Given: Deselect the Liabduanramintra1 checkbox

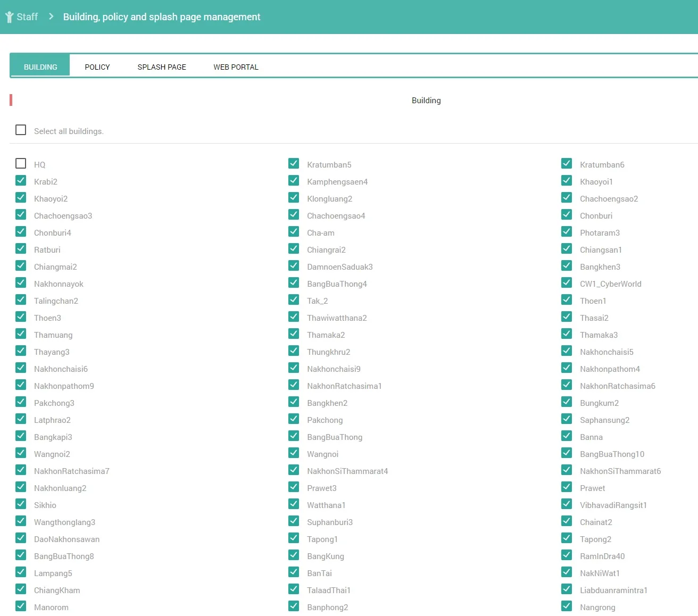Looking at the screenshot, I should tap(567, 589).
